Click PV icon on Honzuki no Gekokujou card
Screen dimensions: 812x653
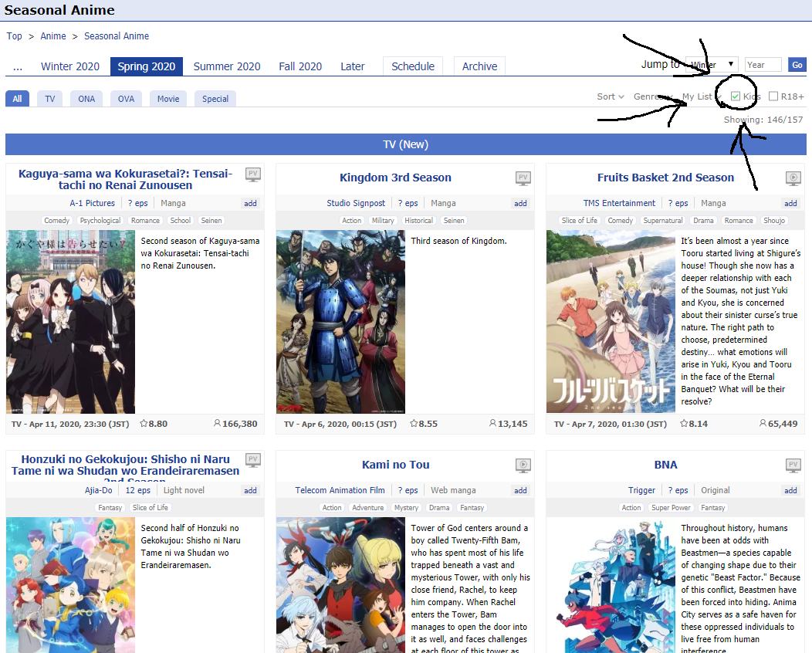click(252, 461)
